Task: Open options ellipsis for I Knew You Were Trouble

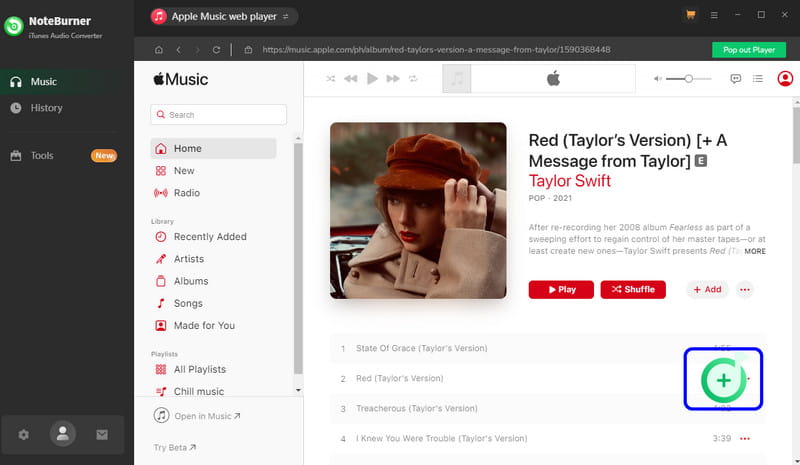Action: pyautogui.click(x=744, y=438)
